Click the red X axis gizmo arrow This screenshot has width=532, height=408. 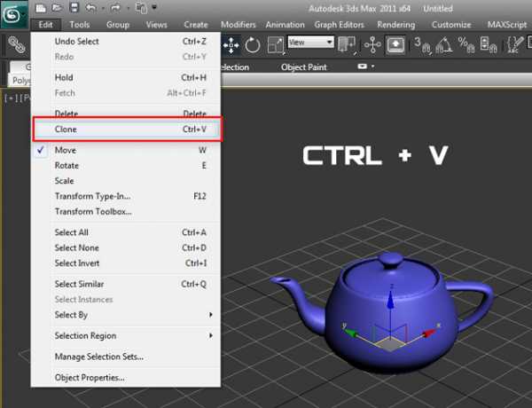pyautogui.click(x=429, y=333)
